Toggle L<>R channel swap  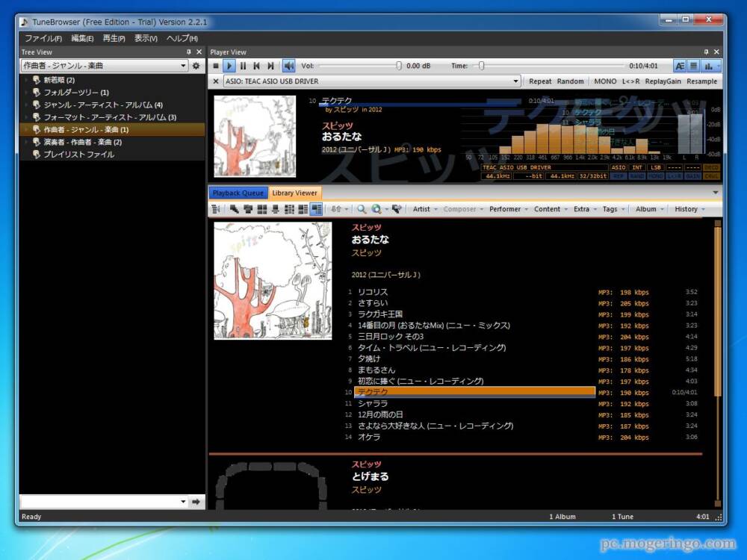coord(630,81)
